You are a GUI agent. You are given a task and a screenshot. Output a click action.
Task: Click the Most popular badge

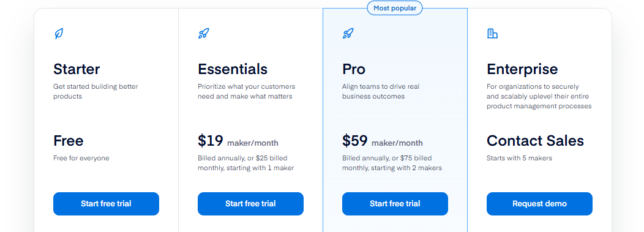[x=395, y=8]
